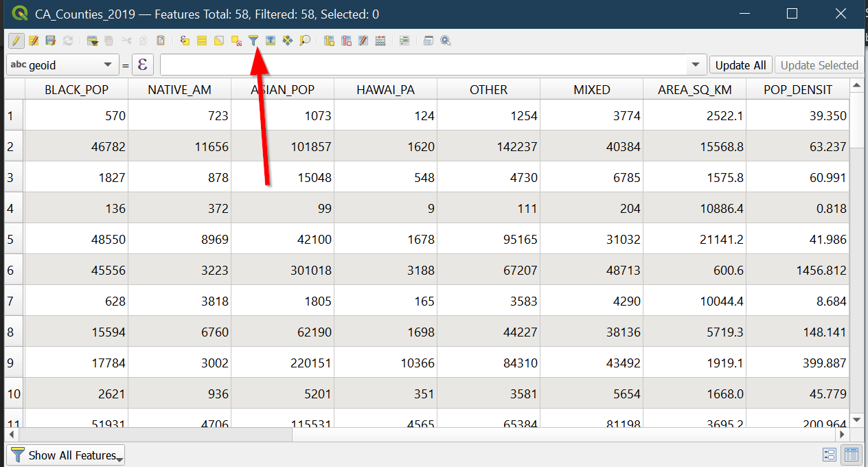Image resolution: width=868 pixels, height=467 pixels.
Task: Click move selection to top icon
Action: tap(271, 41)
